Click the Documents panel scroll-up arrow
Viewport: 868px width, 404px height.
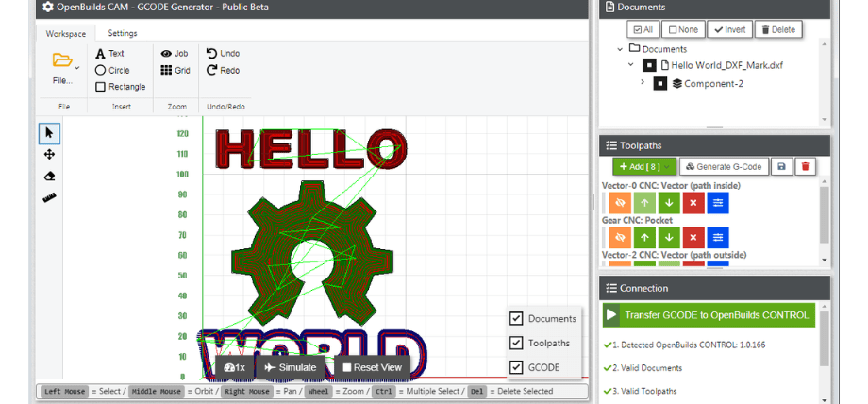click(825, 44)
